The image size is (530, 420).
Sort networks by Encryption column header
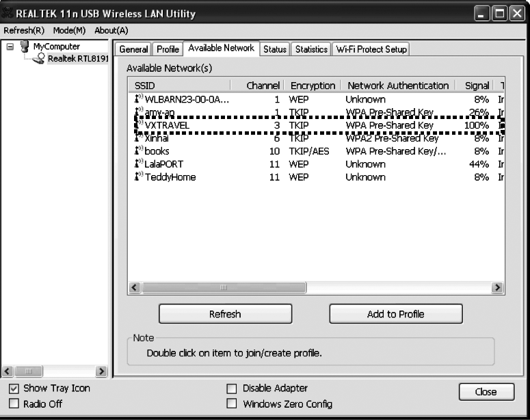point(313,86)
